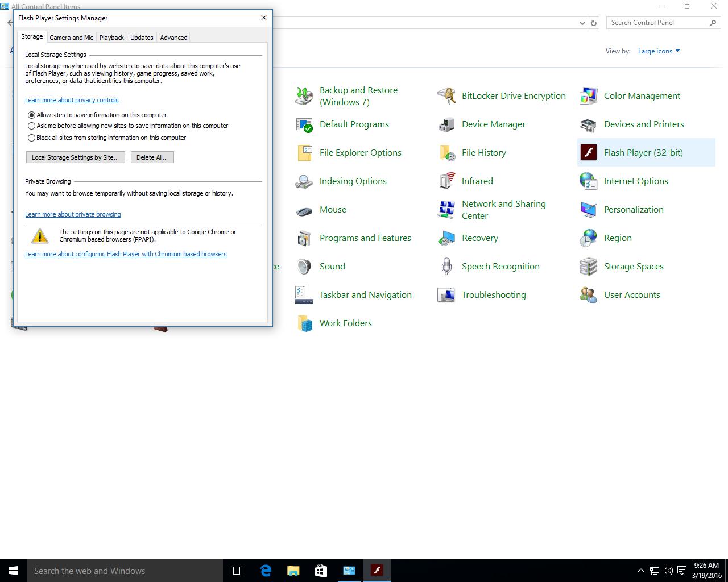Switch to the Camera and Mic tab
728x582 pixels.
tap(71, 38)
